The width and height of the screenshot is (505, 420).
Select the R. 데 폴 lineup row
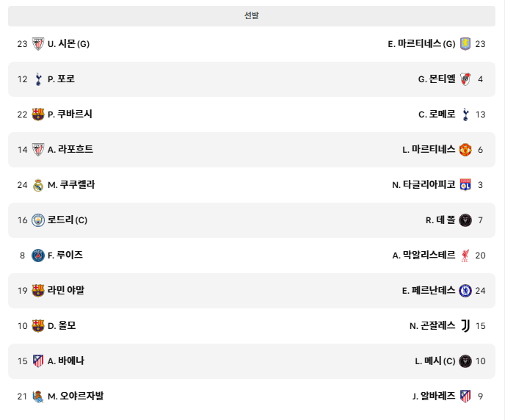(252, 220)
